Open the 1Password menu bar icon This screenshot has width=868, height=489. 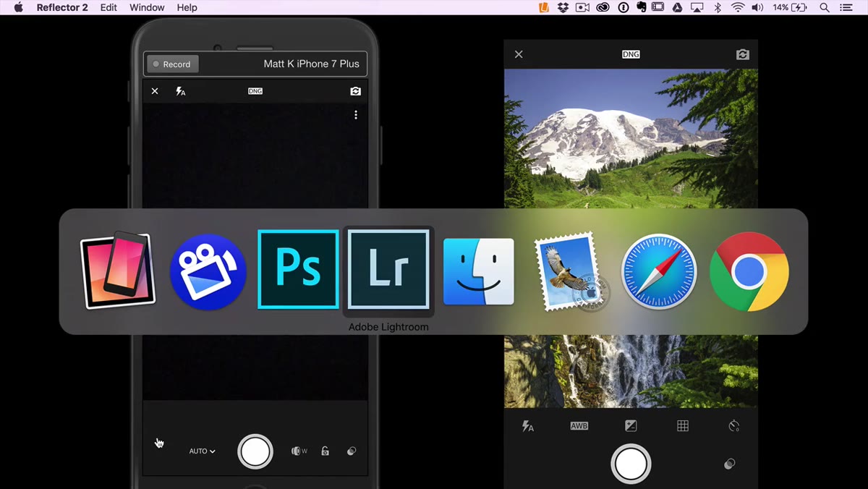pos(623,7)
